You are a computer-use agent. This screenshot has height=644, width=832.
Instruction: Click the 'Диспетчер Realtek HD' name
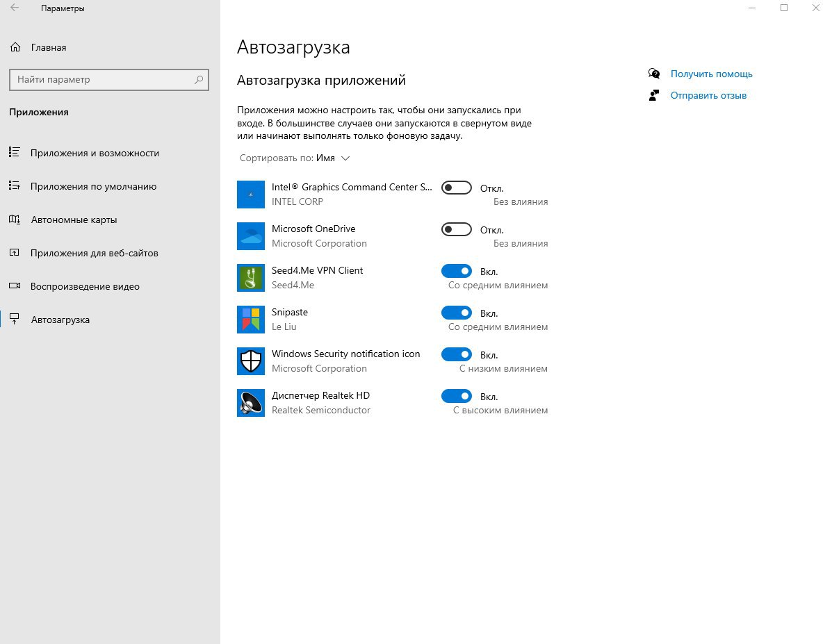320,396
